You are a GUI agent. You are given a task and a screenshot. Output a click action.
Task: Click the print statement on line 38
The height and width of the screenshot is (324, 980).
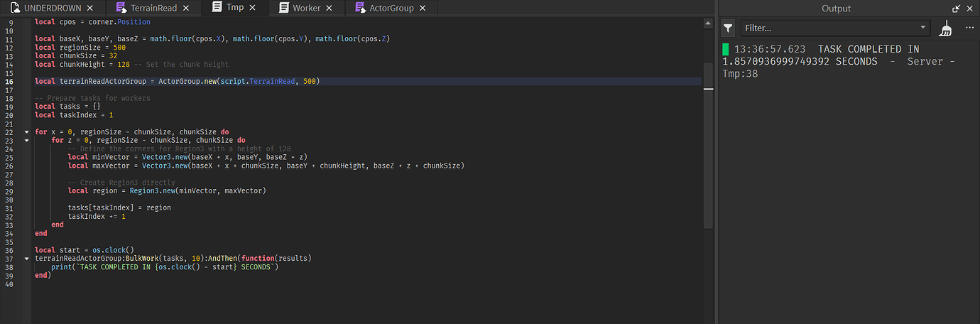(x=166, y=266)
